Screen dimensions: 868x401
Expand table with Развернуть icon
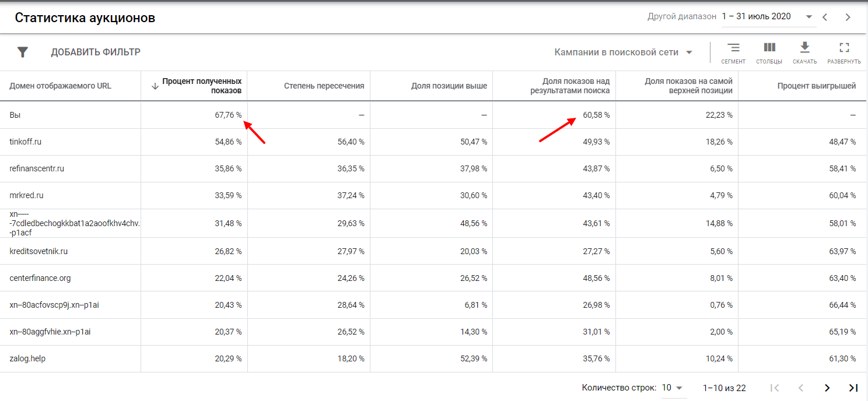[843, 52]
